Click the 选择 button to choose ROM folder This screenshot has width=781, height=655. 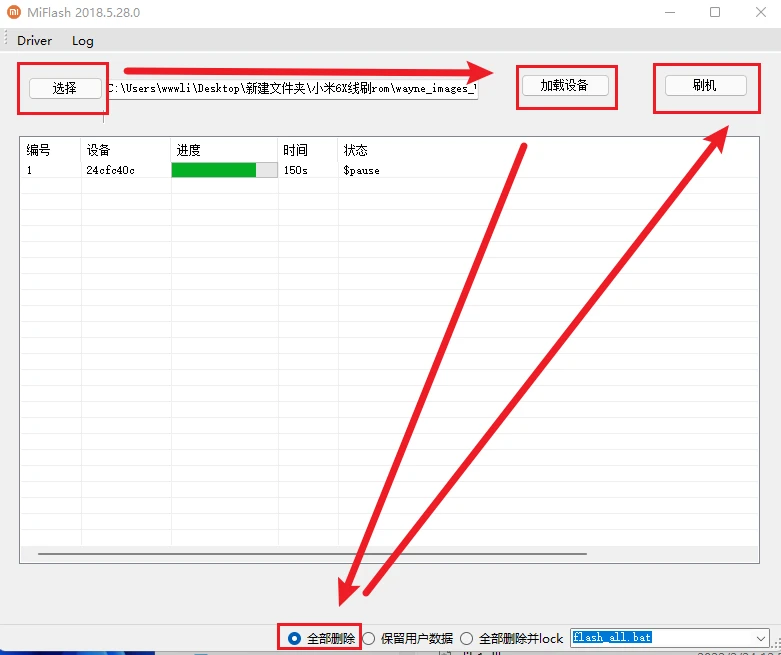click(x=65, y=89)
